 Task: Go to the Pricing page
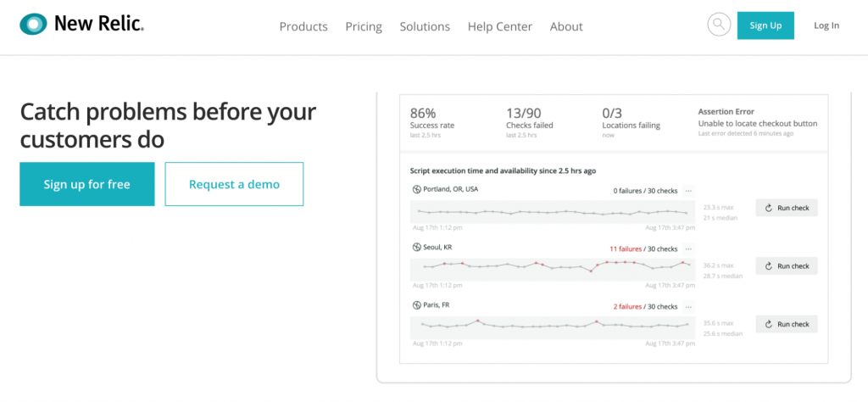(364, 26)
